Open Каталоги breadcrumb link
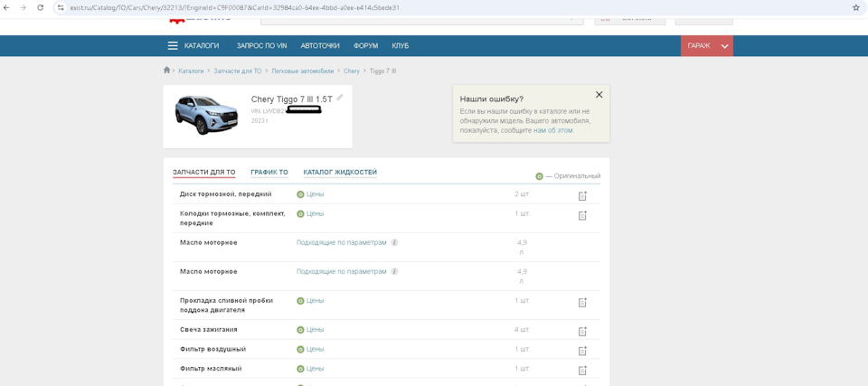This screenshot has height=386, width=868. 191,71
